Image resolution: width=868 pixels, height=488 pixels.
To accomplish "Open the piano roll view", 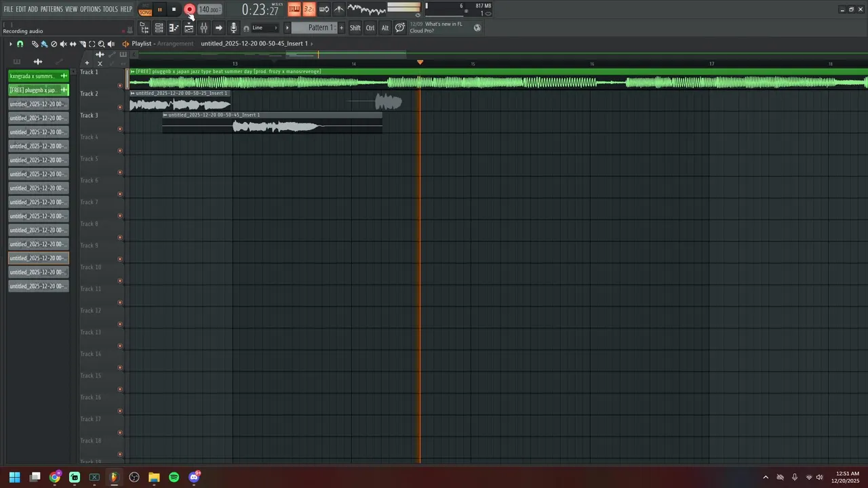I will coord(174,28).
